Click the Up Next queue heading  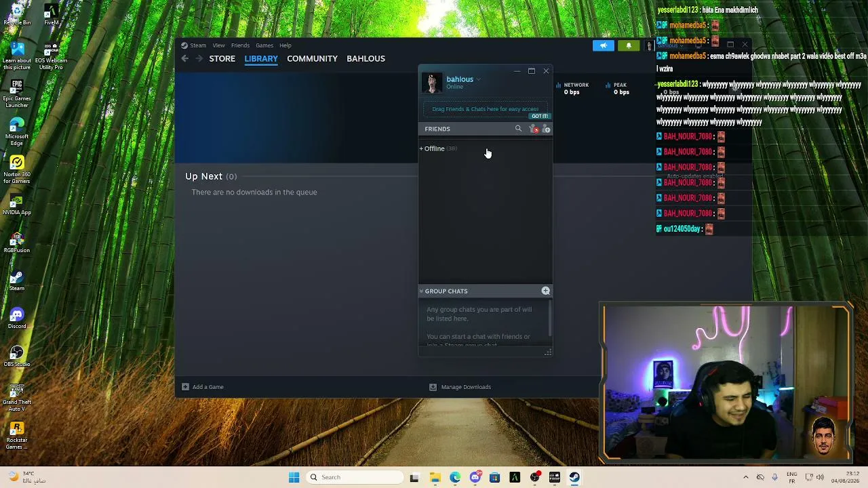pyautogui.click(x=211, y=176)
